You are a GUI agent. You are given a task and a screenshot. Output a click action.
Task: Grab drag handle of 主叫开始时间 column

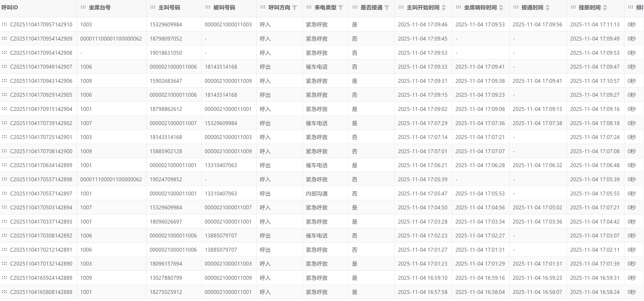tap(401, 7)
